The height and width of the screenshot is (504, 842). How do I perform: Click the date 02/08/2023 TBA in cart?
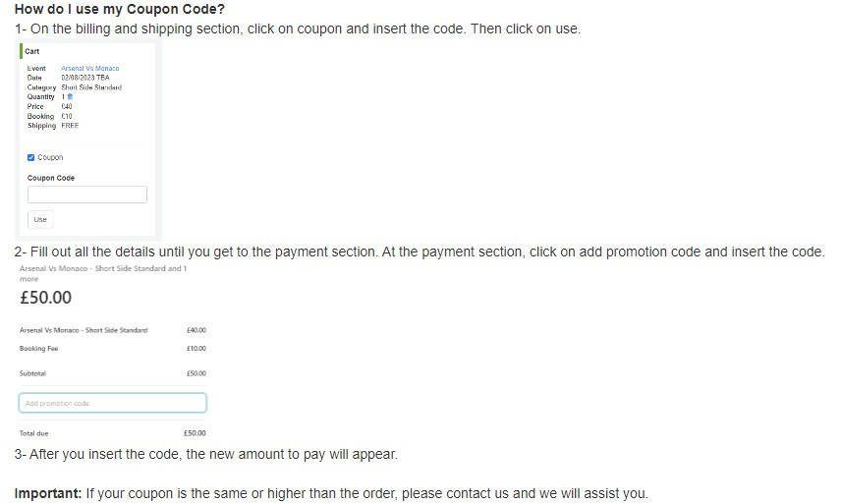85,78
